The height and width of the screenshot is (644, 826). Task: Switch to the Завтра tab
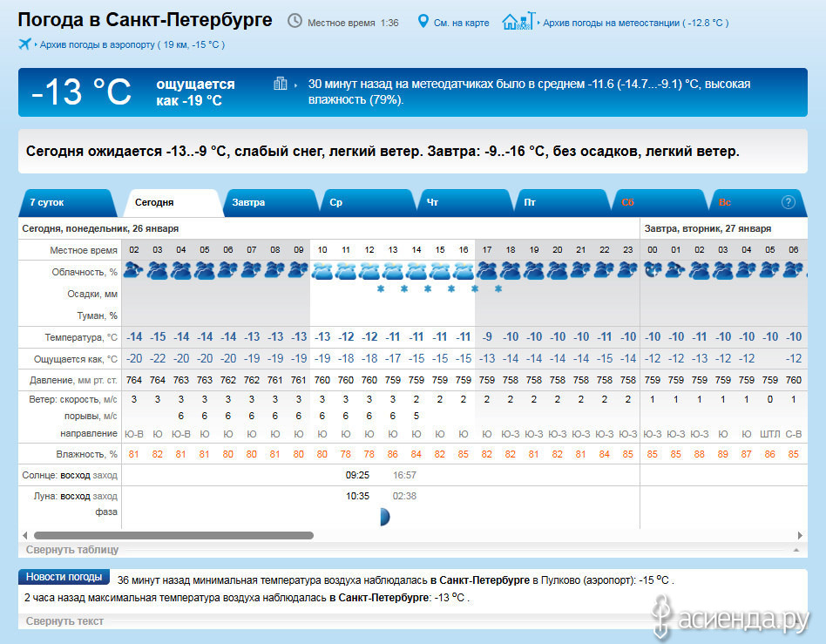[249, 202]
